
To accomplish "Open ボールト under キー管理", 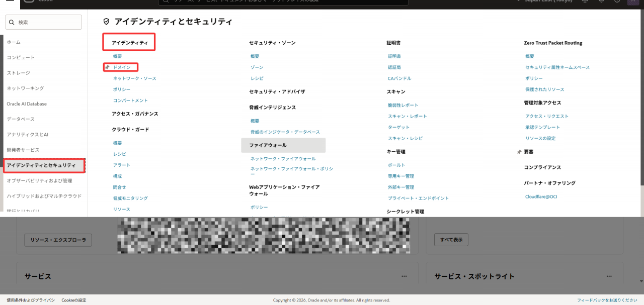I will 396,165.
